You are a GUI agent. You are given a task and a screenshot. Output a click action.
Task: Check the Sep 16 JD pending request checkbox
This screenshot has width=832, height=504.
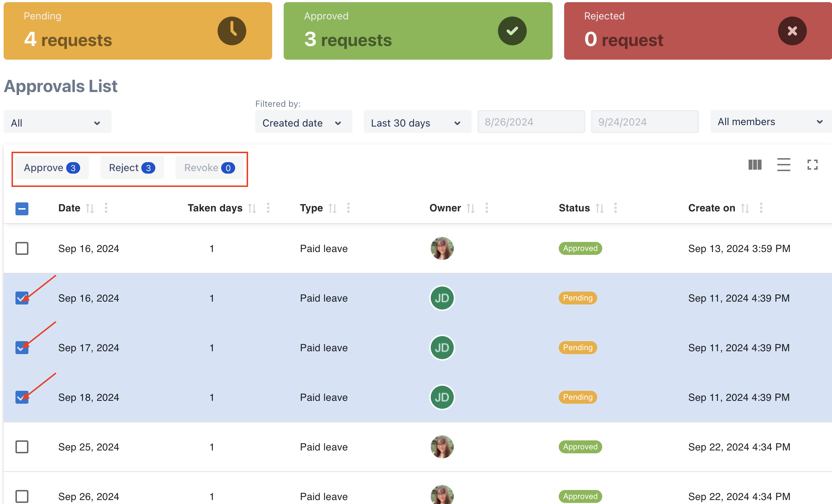pyautogui.click(x=22, y=298)
